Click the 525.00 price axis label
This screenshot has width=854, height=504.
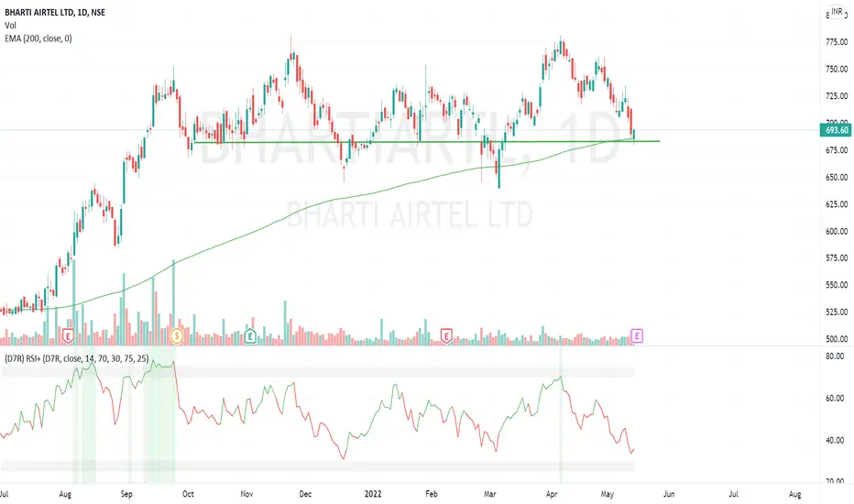pyautogui.click(x=837, y=312)
